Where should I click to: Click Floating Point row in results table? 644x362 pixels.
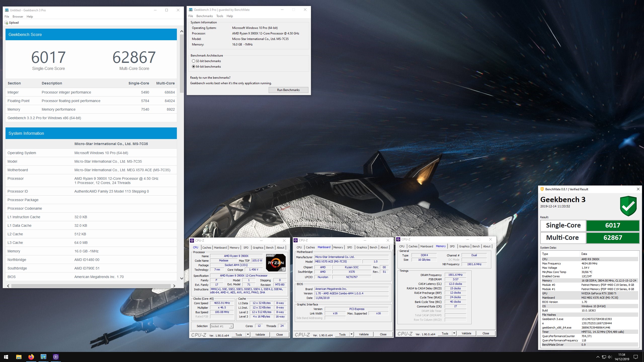[91, 101]
